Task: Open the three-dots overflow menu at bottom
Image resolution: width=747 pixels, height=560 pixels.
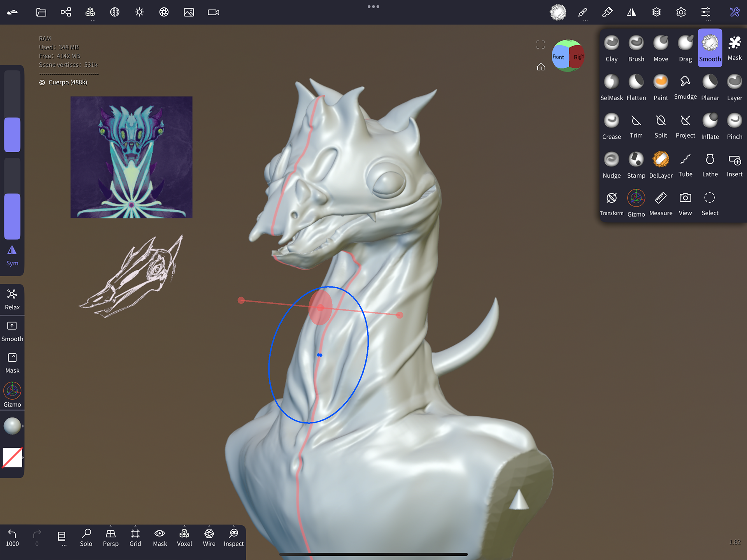Action: click(61, 538)
